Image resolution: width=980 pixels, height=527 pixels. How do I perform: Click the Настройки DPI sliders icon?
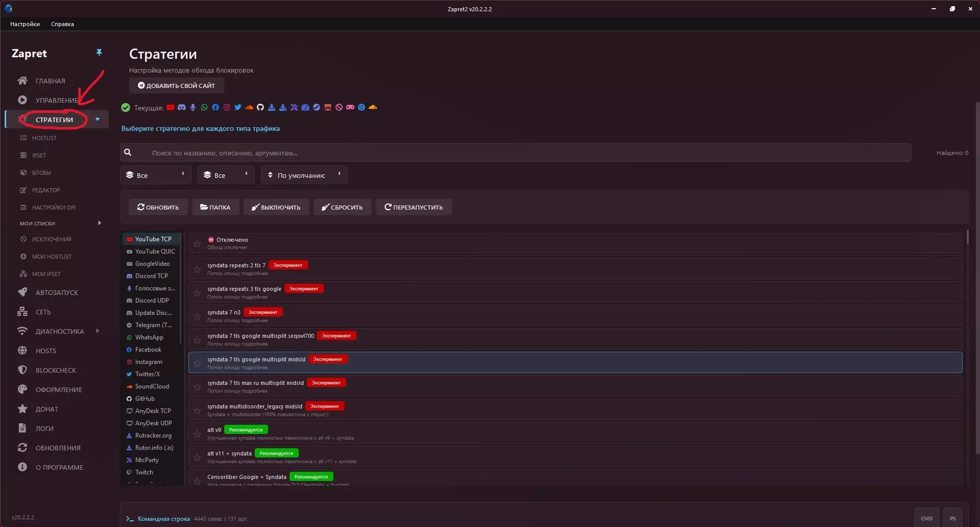coord(23,208)
